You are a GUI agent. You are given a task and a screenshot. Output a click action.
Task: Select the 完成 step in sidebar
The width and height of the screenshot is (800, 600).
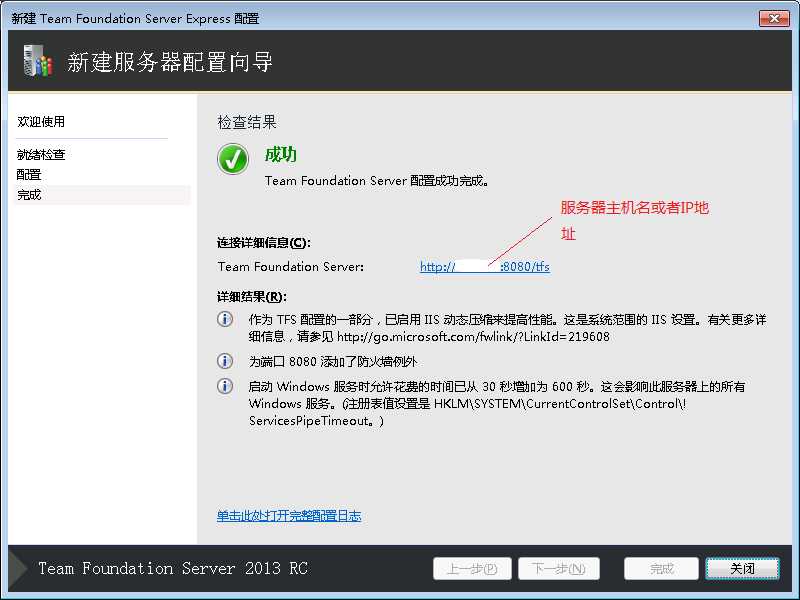(x=102, y=195)
